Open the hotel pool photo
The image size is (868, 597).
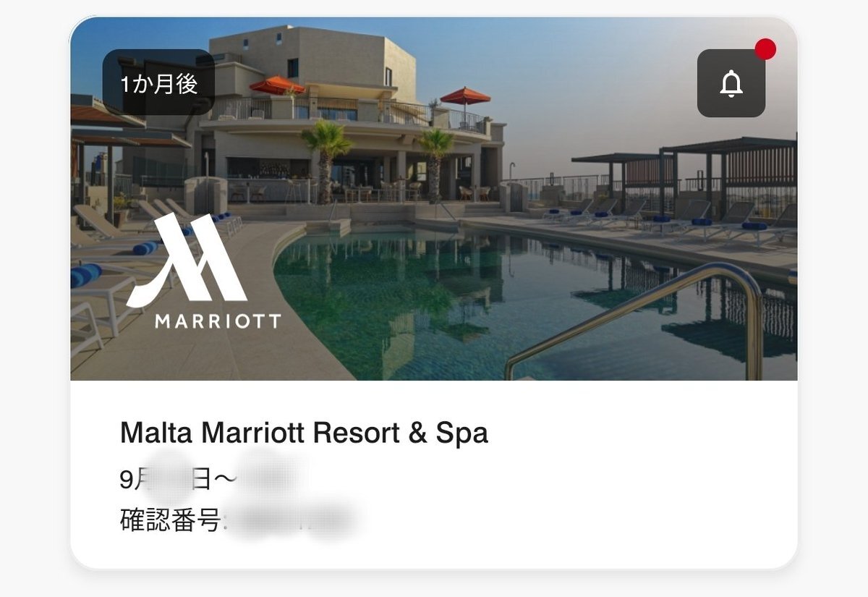coord(434,199)
